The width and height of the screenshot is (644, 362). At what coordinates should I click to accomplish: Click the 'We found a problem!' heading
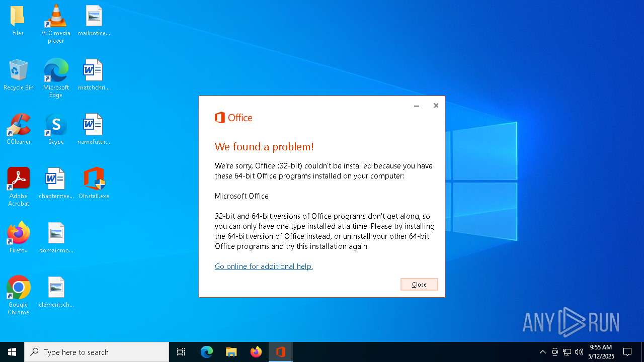point(264,147)
